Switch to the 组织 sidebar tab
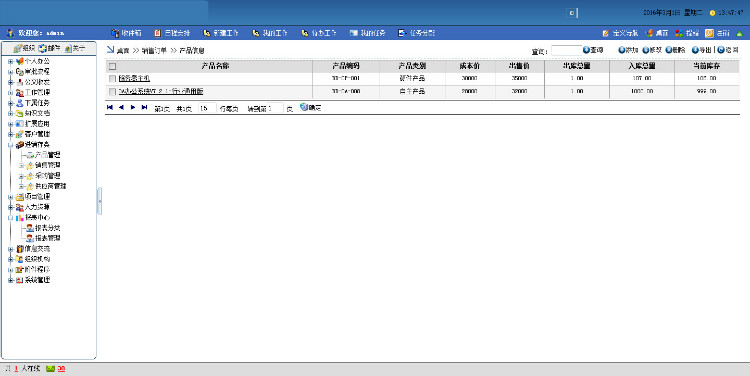This screenshot has height=376, width=750. [24, 48]
